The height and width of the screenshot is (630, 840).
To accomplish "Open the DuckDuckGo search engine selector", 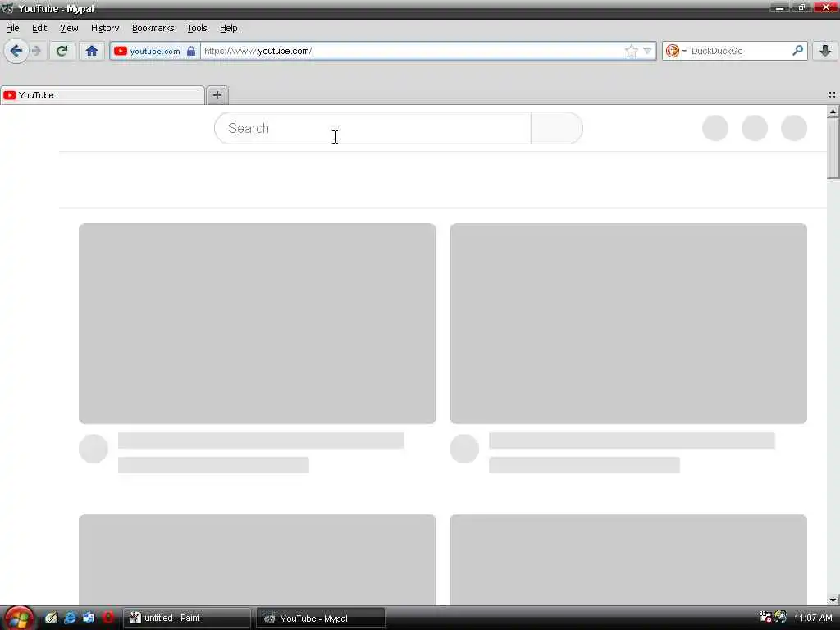I will (676, 51).
